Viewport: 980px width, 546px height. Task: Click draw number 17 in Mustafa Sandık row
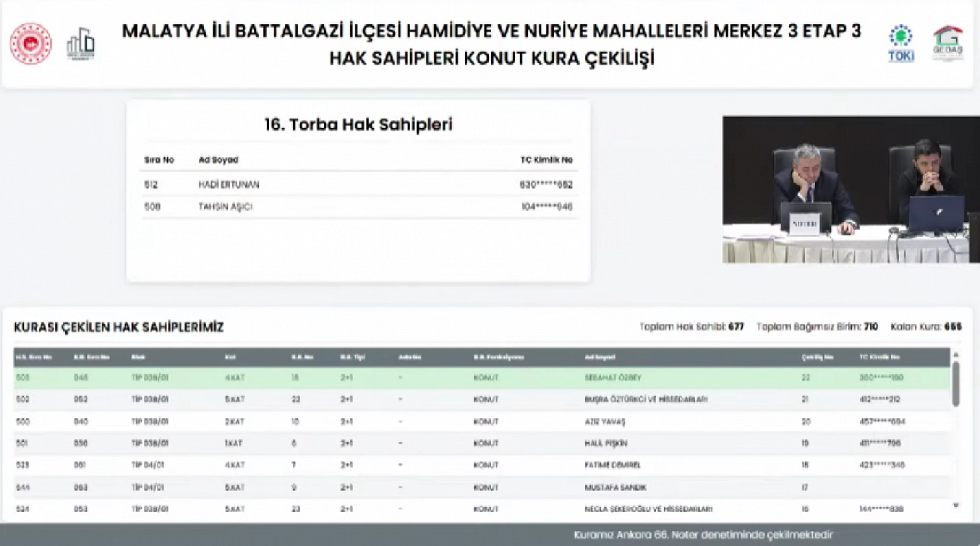tap(805, 487)
